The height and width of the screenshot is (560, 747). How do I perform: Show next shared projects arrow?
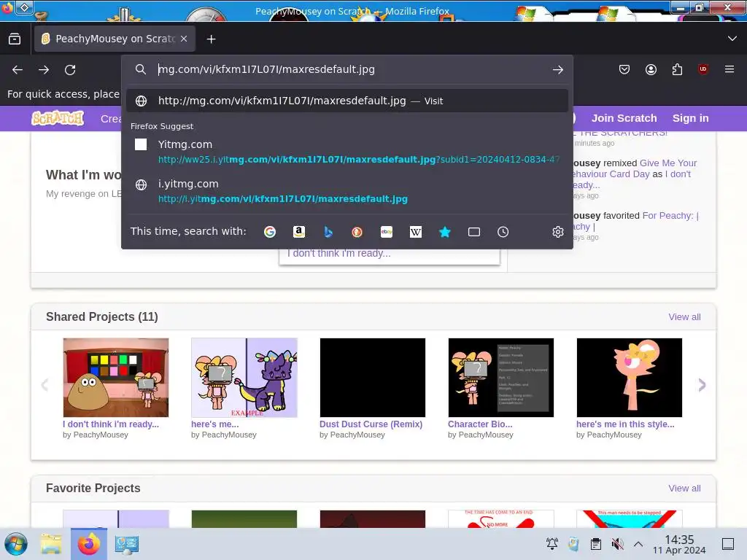coord(702,385)
